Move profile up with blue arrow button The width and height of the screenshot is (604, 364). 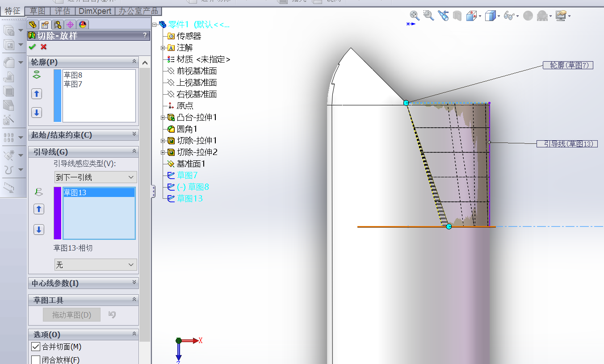pyautogui.click(x=37, y=94)
